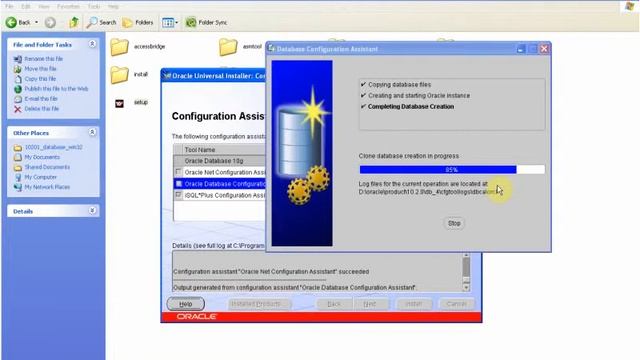Viewport: 640px width, 360px height.
Task: Click the Database Configuration Assistant title icon
Action: click(x=271, y=49)
